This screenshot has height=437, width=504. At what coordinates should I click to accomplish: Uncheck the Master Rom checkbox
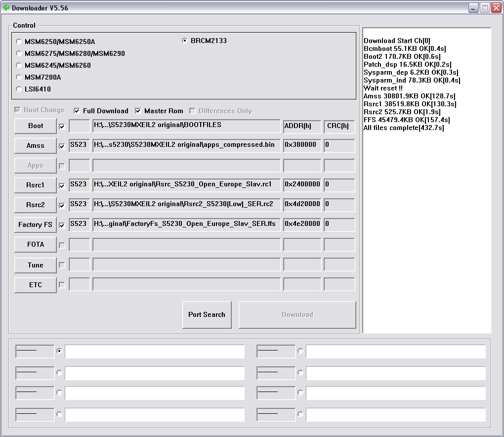click(x=138, y=111)
